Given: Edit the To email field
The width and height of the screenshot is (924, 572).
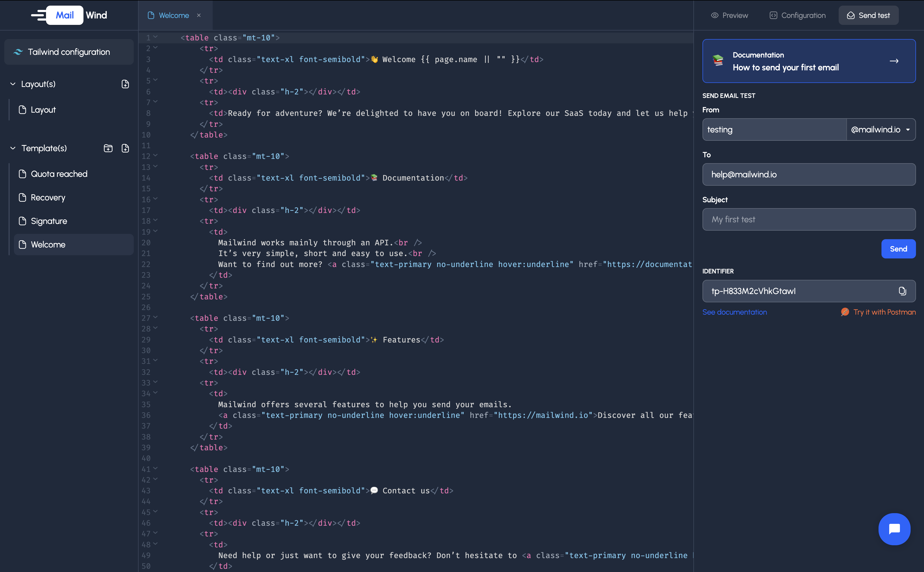Looking at the screenshot, I should click(x=809, y=174).
